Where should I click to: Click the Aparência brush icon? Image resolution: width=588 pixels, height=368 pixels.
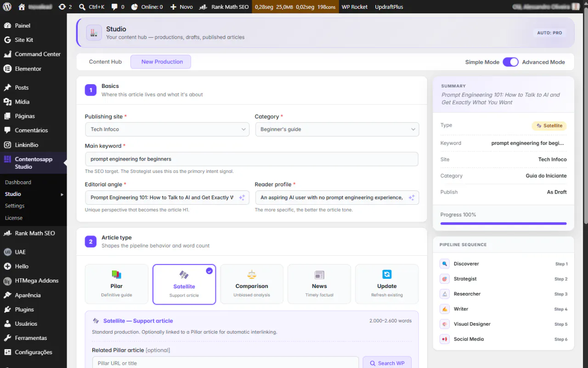point(7,295)
